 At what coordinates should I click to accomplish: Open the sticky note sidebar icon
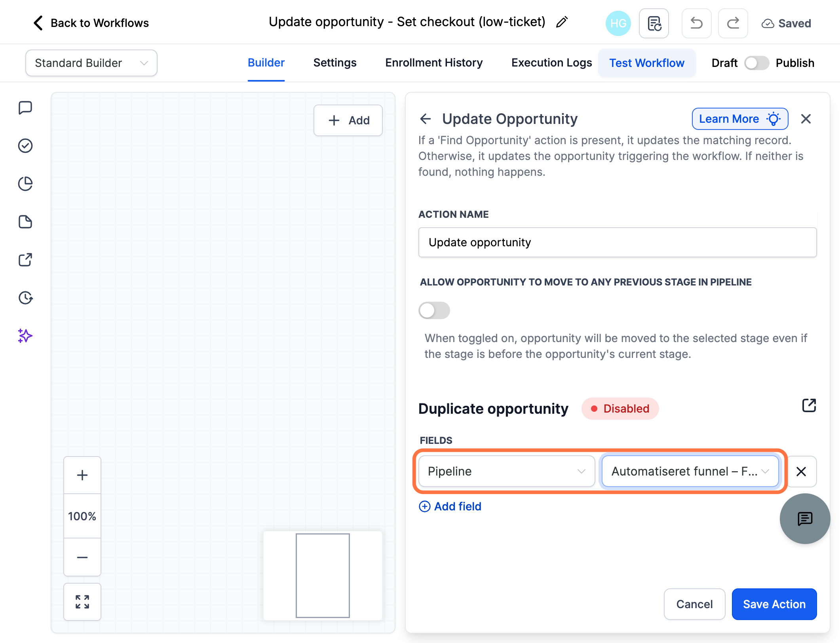(25, 222)
